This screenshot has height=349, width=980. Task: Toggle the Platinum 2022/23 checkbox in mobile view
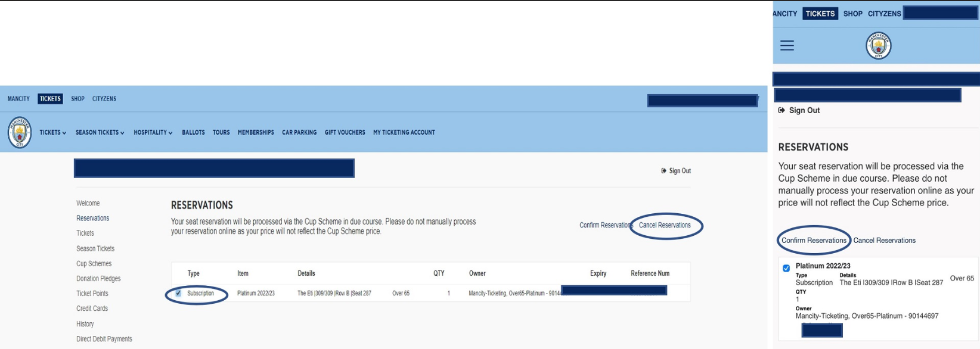coord(786,269)
